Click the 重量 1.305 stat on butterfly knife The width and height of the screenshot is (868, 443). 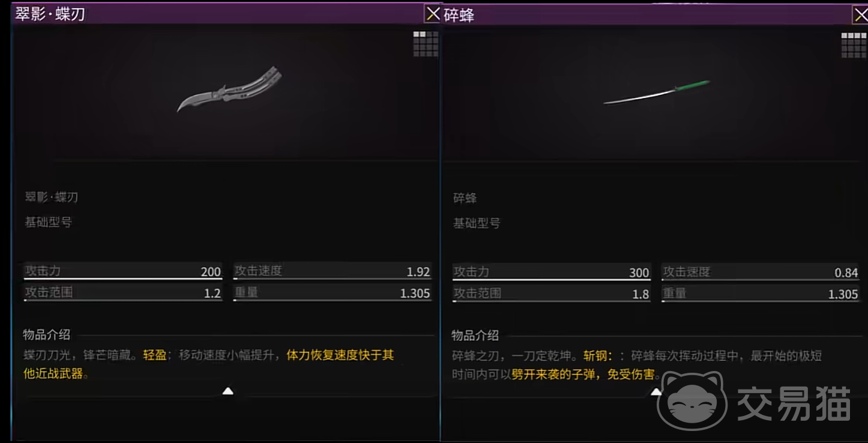[333, 293]
